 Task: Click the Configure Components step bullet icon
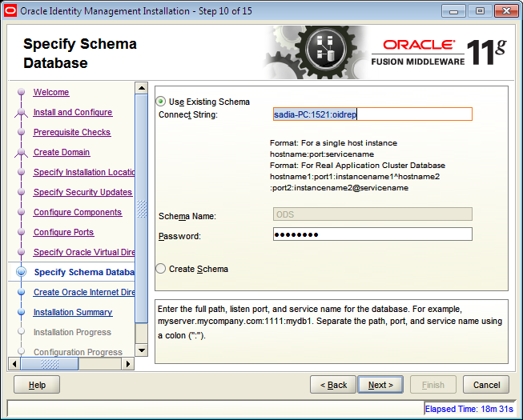(x=22, y=212)
